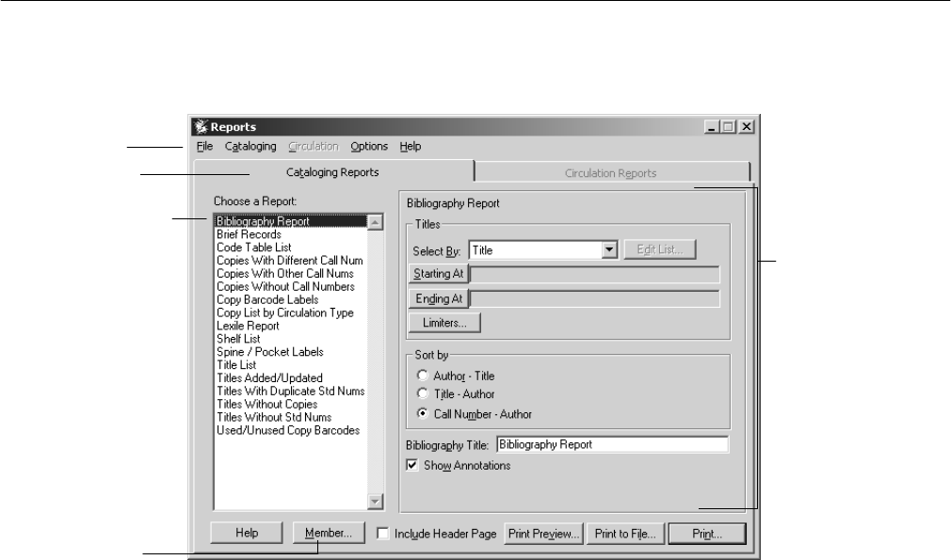Choose Author - Title sort option

[423, 376]
